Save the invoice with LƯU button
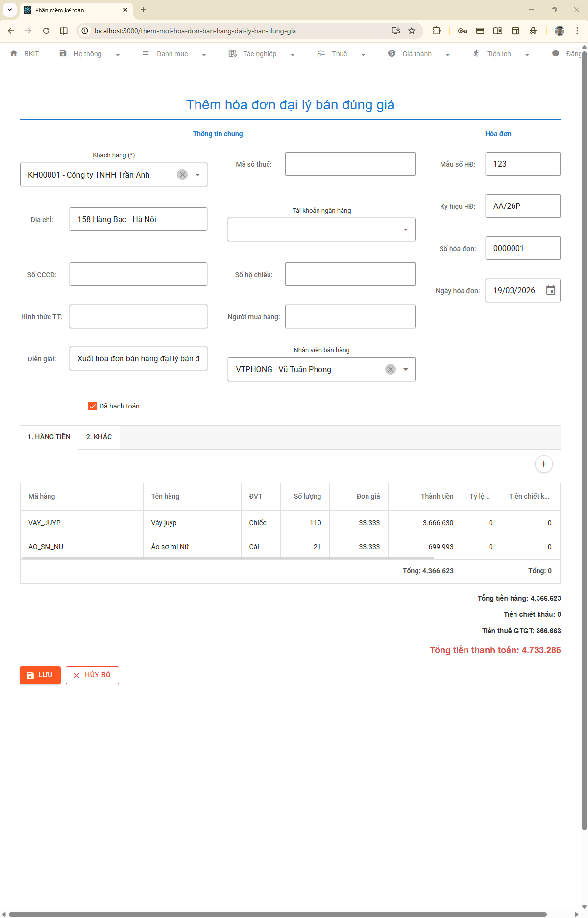The height and width of the screenshot is (918, 588). (40, 675)
